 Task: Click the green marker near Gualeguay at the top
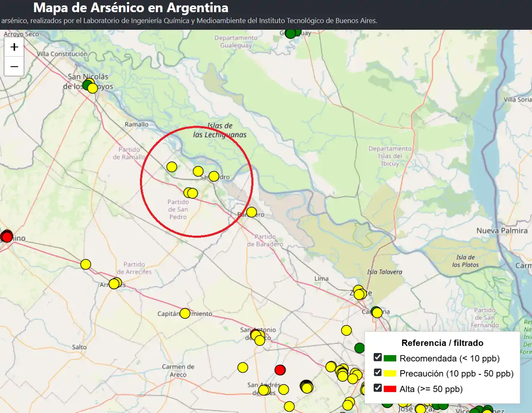290,33
